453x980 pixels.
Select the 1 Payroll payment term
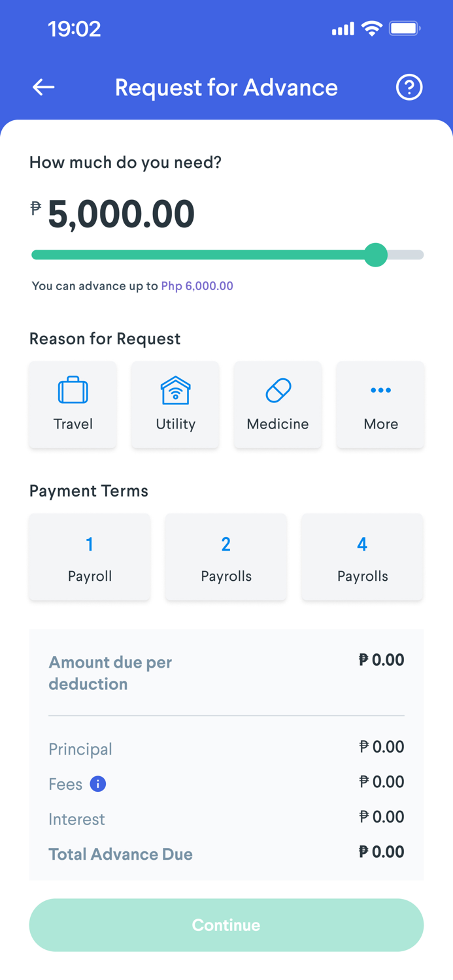click(x=90, y=557)
